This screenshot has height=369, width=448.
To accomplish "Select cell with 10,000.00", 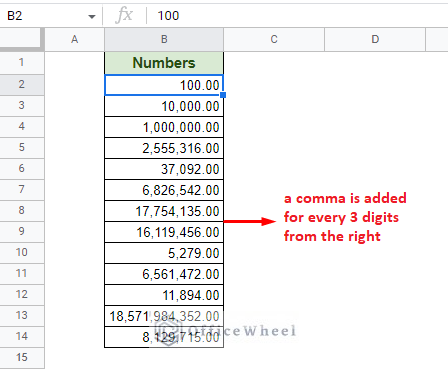I will [x=164, y=106].
